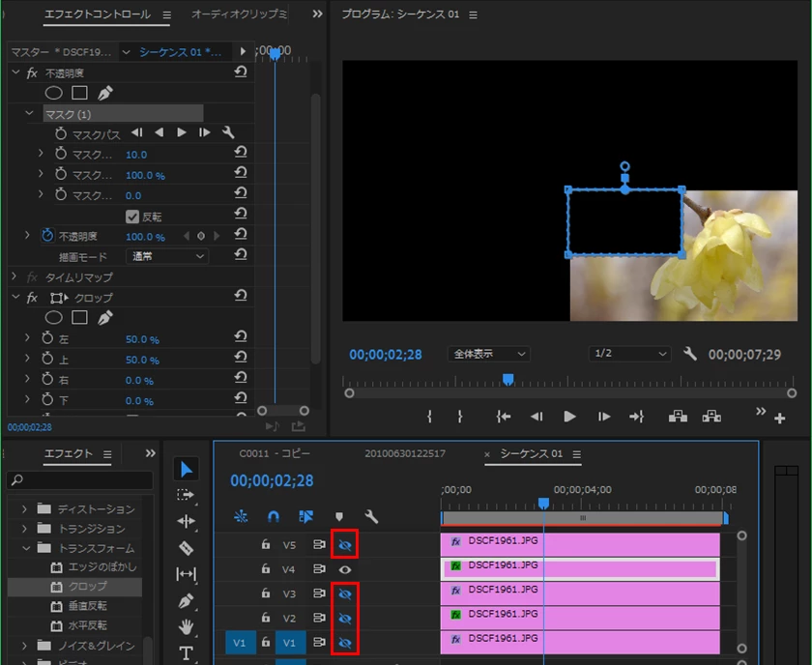Expand ノイズ&グレイン folder
This screenshot has width=812, height=665.
[24, 646]
